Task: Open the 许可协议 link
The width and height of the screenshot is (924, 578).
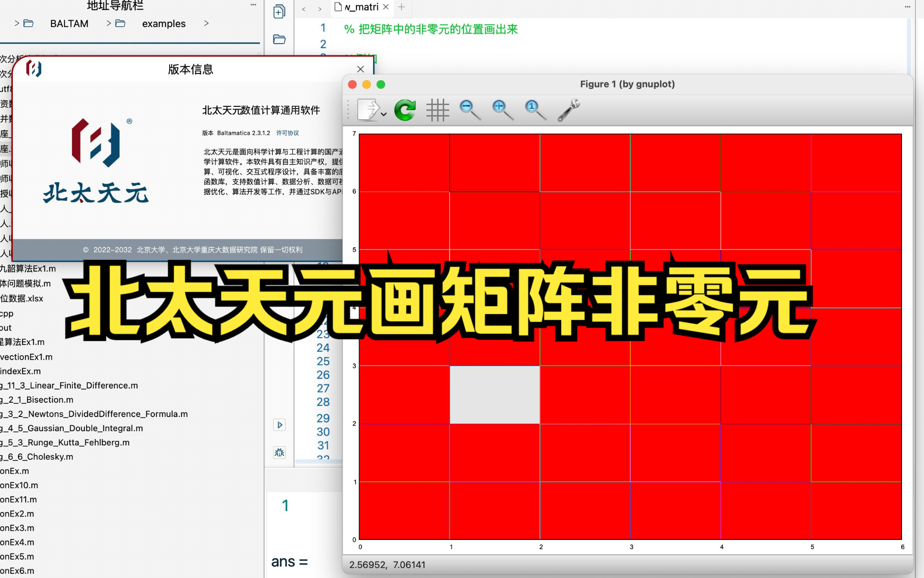Action: [287, 133]
